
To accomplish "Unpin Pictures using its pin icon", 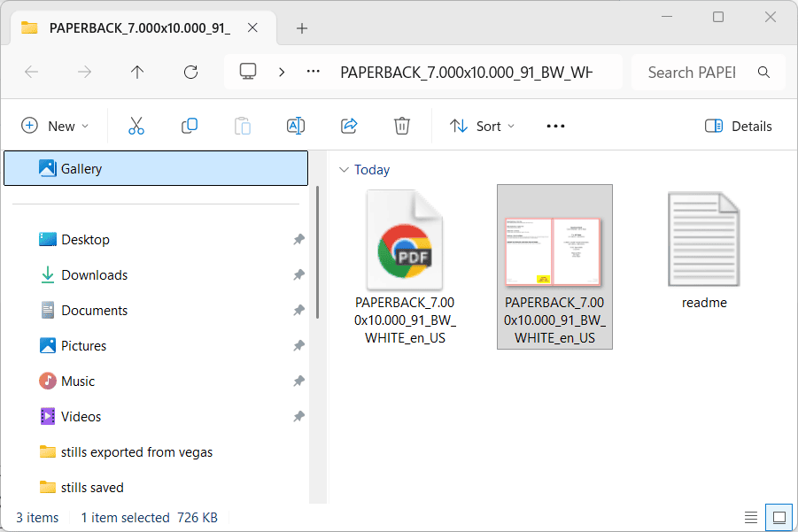I will coord(298,346).
